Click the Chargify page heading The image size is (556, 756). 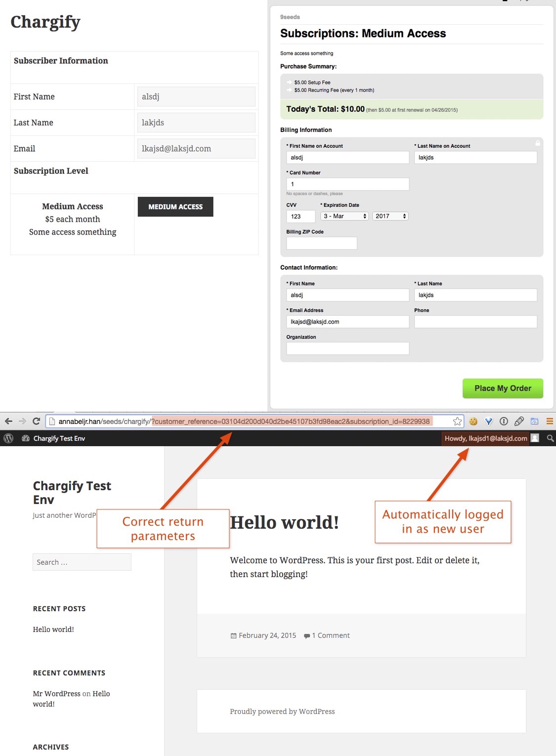(45, 22)
